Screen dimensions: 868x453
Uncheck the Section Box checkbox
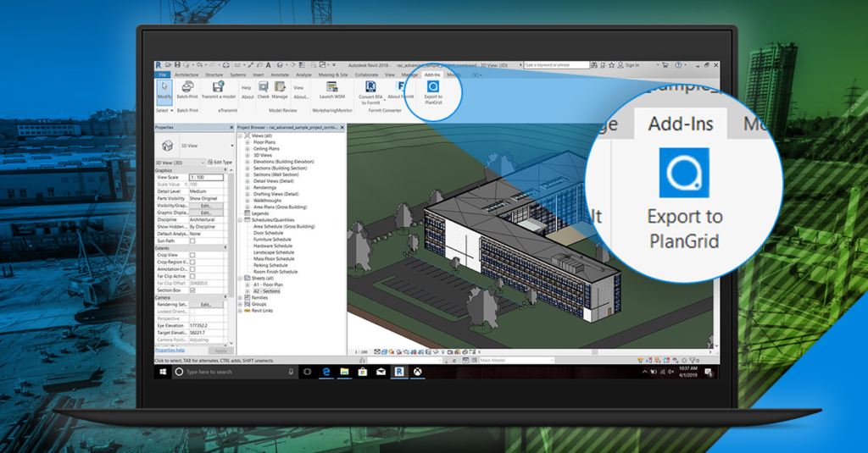click(192, 290)
